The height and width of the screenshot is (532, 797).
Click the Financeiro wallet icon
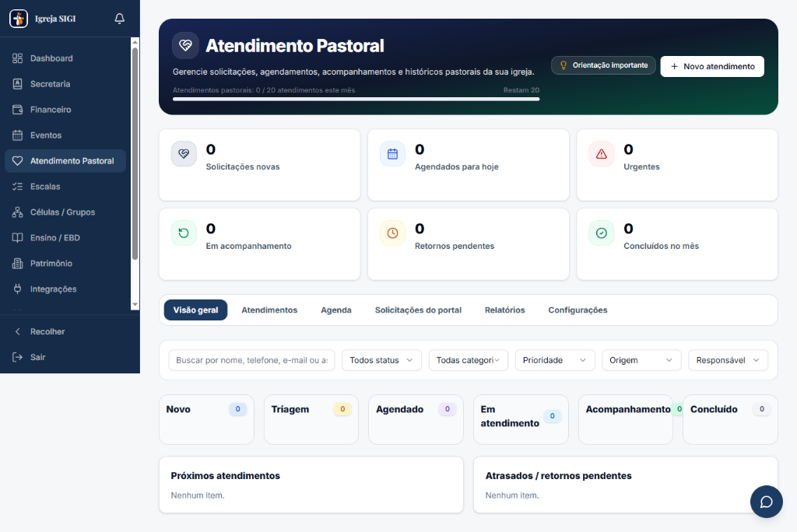click(x=17, y=110)
